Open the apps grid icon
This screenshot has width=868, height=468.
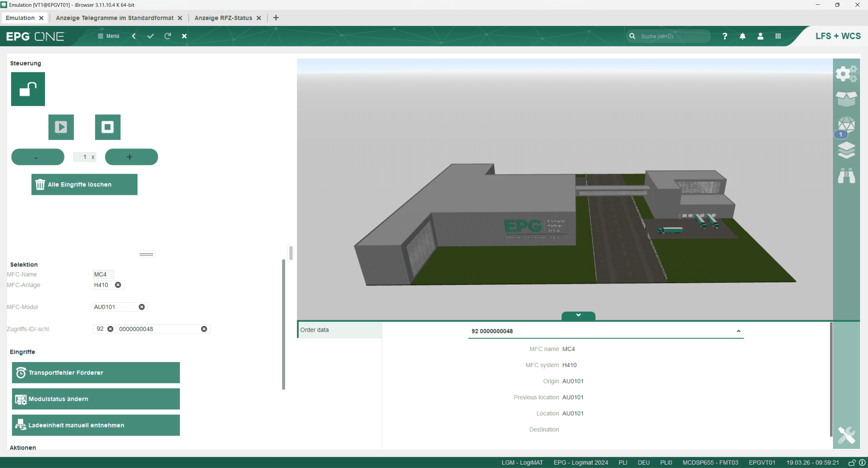click(778, 36)
